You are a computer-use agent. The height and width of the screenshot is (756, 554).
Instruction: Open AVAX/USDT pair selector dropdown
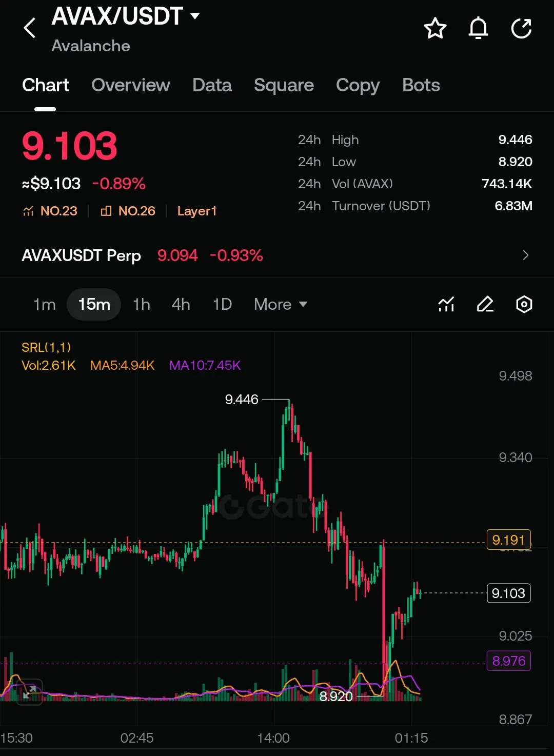tap(195, 16)
